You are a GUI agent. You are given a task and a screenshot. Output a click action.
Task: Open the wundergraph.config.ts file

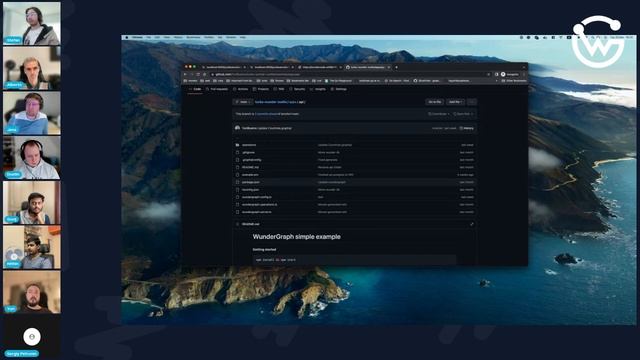click(x=257, y=197)
